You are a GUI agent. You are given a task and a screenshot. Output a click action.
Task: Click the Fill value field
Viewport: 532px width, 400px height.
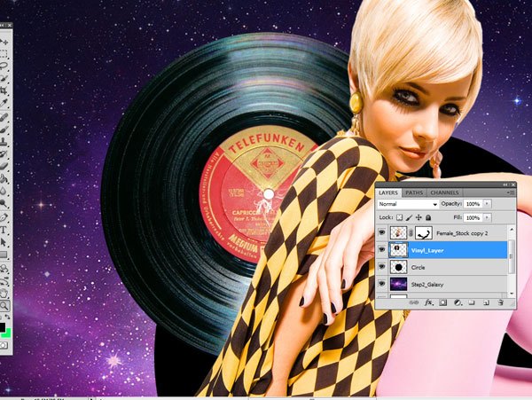point(473,217)
